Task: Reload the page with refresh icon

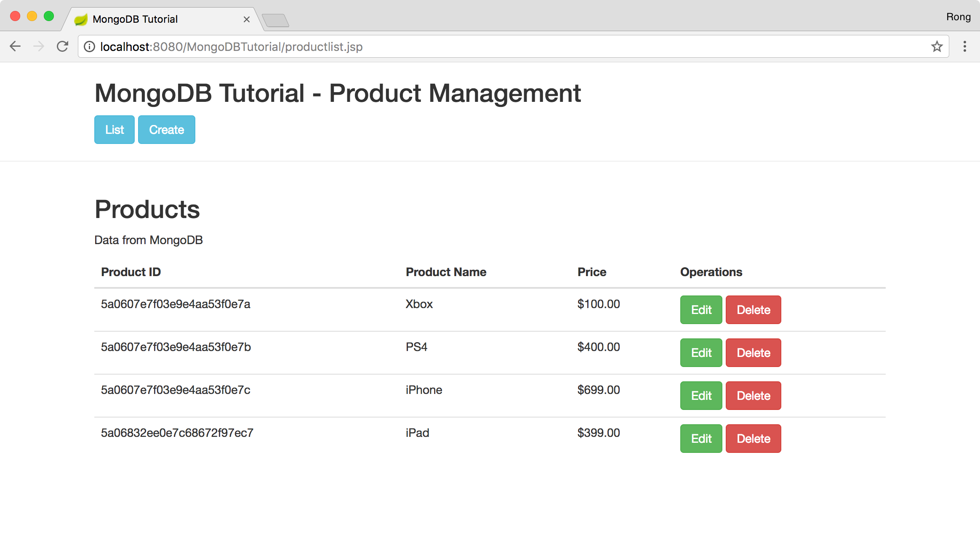Action: [x=62, y=46]
